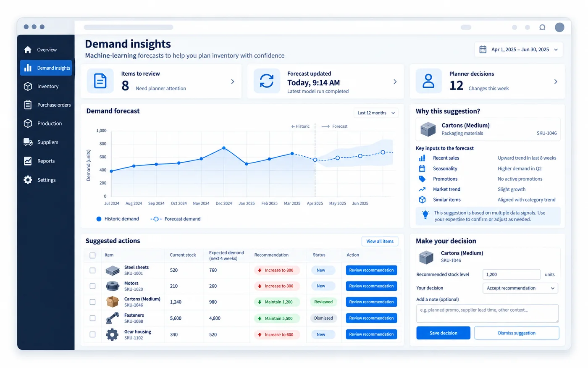Select Demand insights in the sidebar
The height and width of the screenshot is (368, 588).
point(46,68)
